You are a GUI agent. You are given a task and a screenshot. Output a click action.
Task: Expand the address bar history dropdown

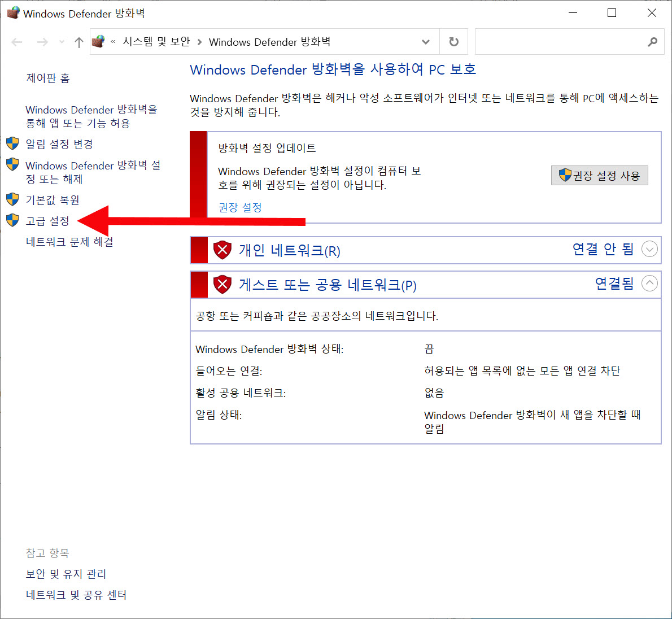(426, 42)
